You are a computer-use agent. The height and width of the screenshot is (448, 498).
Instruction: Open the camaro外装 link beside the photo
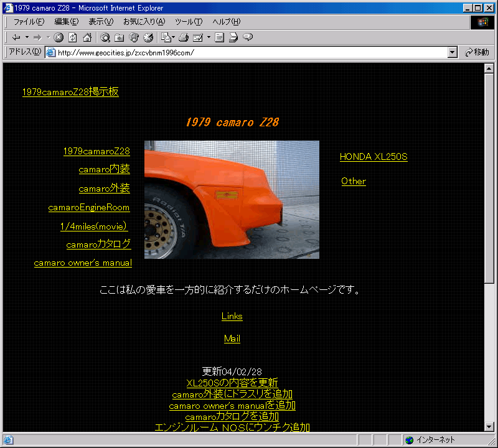point(104,189)
